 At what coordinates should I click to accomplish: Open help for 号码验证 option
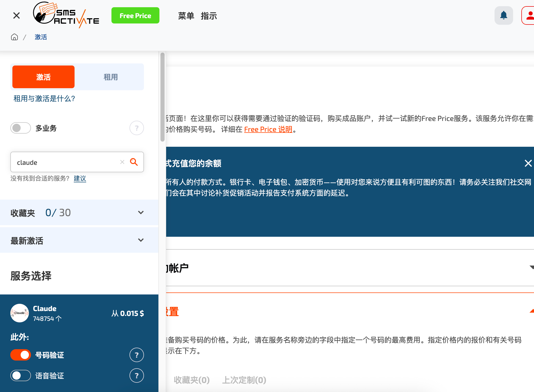click(x=136, y=355)
